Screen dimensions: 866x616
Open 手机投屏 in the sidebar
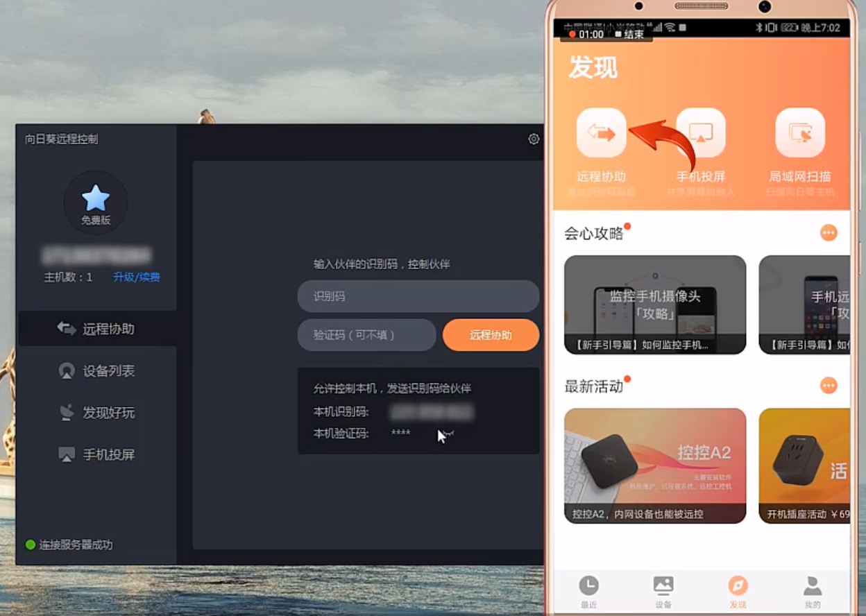click(97, 455)
